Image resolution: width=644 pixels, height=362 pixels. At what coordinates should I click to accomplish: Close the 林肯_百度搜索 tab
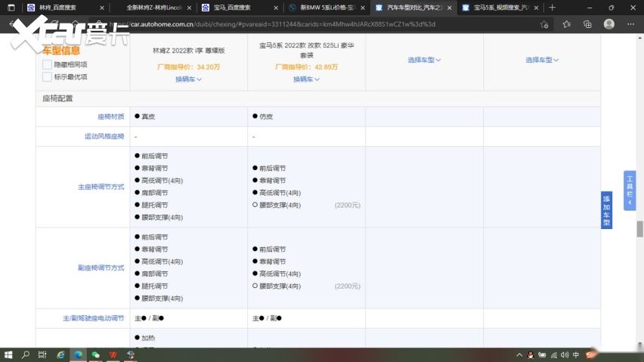click(x=102, y=8)
